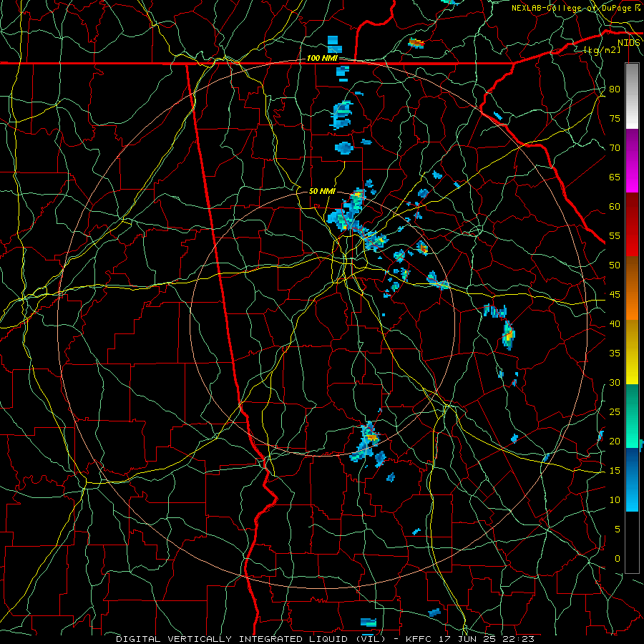Viewport: 644px width, 644px height.
Task: Pick the yellow segment of the color scale
Action: (632, 352)
